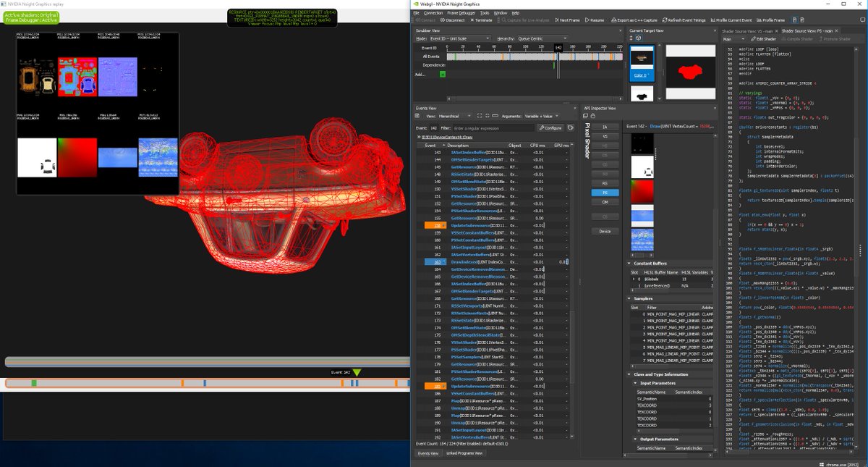
Task: Open the Window menu
Action: pyautogui.click(x=501, y=13)
